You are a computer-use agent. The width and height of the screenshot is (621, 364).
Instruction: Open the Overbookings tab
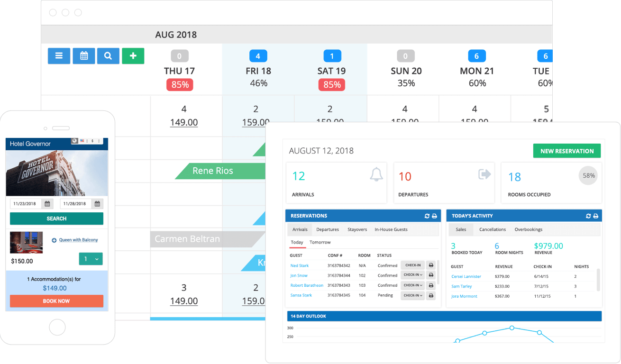tap(529, 229)
